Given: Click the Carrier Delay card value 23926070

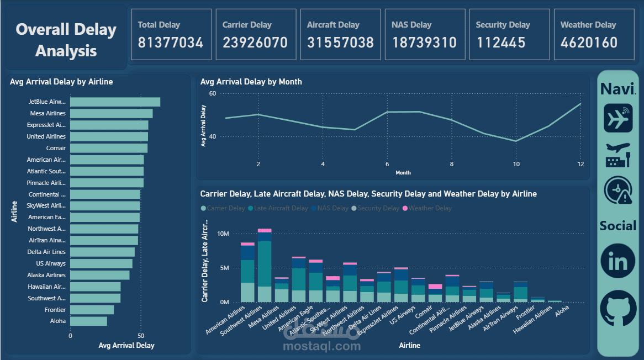Looking at the screenshot, I should click(x=255, y=43).
